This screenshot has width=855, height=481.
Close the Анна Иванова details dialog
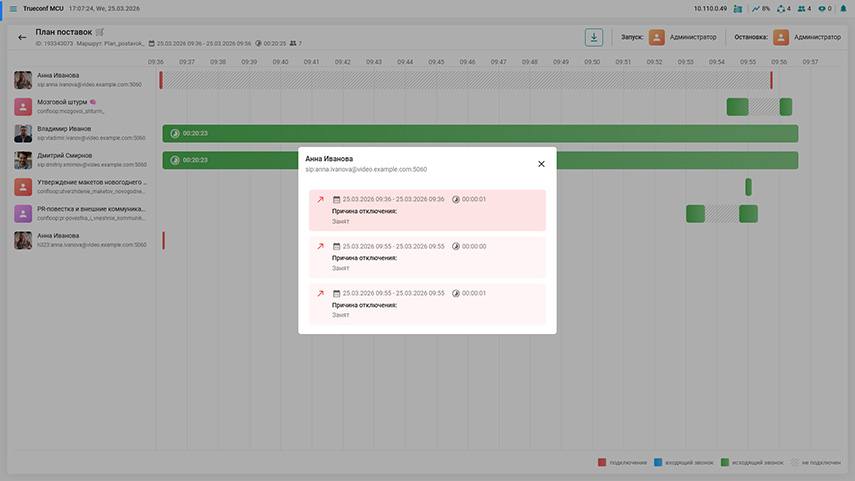(x=541, y=164)
